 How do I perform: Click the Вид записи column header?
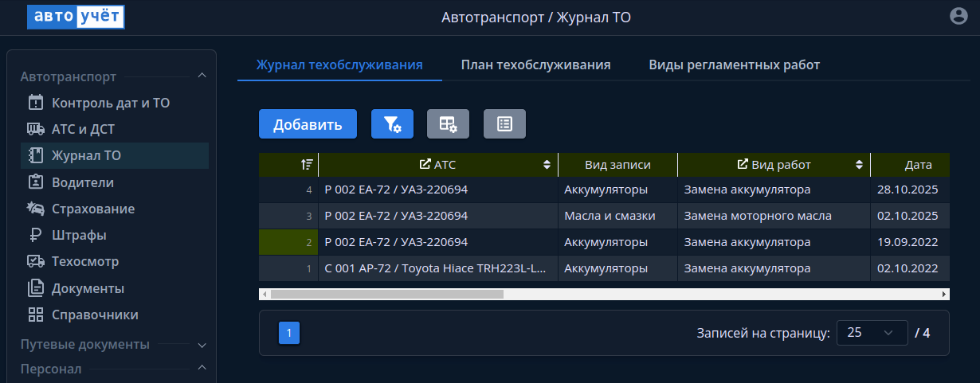click(x=617, y=165)
